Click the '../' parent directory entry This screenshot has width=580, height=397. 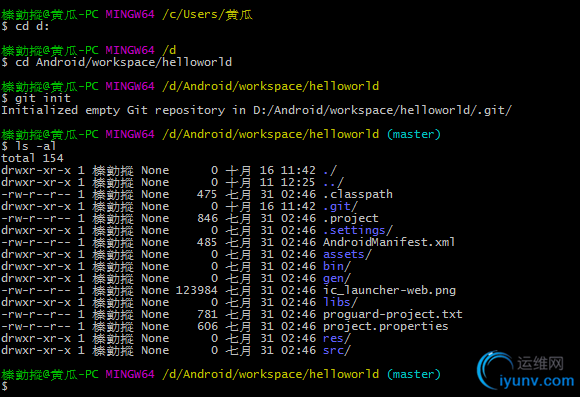(333, 182)
